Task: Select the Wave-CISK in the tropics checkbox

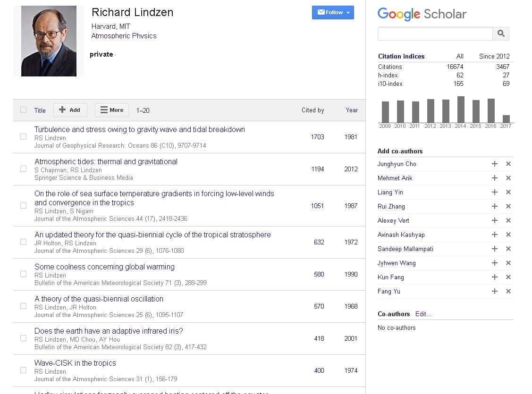Action: click(24, 370)
